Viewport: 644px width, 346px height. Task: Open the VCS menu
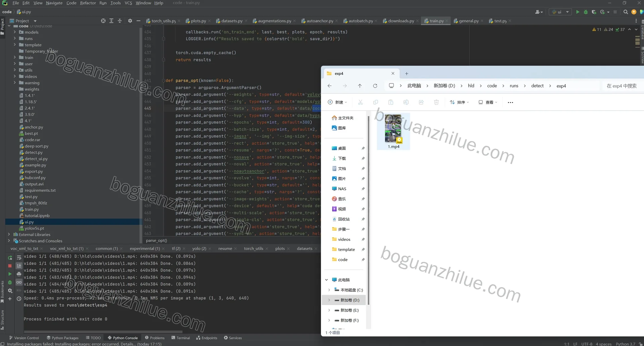point(128,3)
